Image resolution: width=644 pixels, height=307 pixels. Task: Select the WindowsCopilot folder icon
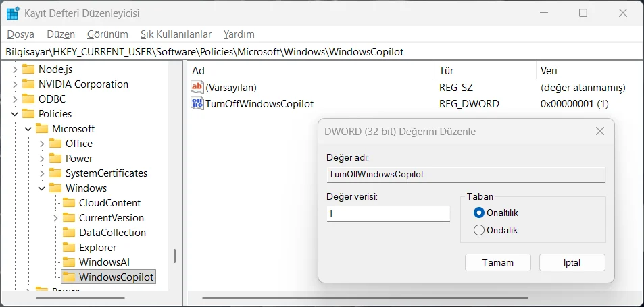(x=69, y=277)
